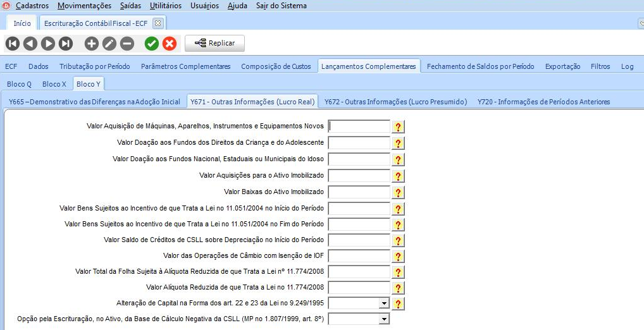Confirm changes with green check icon

click(152, 43)
